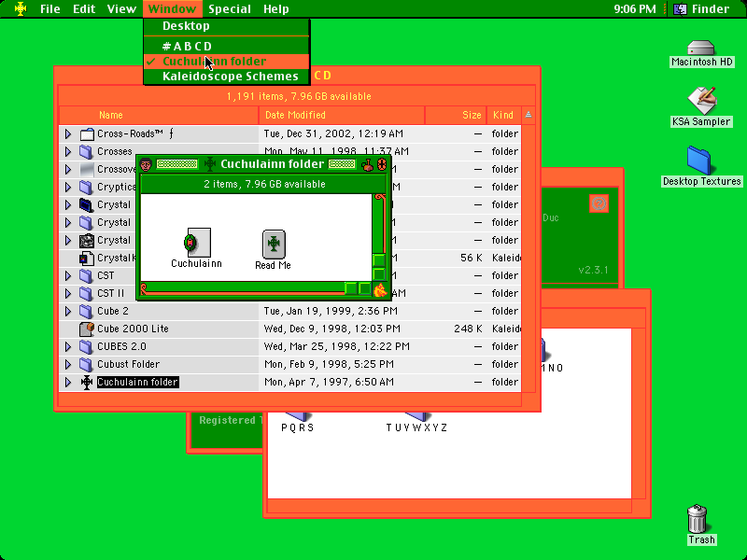Choose Kaleidoscope Schemes in Window menu

[x=226, y=77]
